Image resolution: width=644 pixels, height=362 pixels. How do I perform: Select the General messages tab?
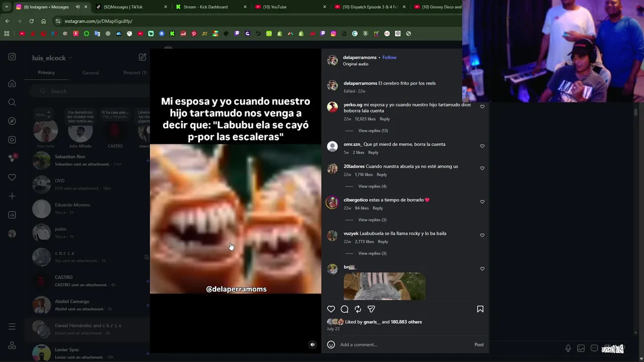91,72
